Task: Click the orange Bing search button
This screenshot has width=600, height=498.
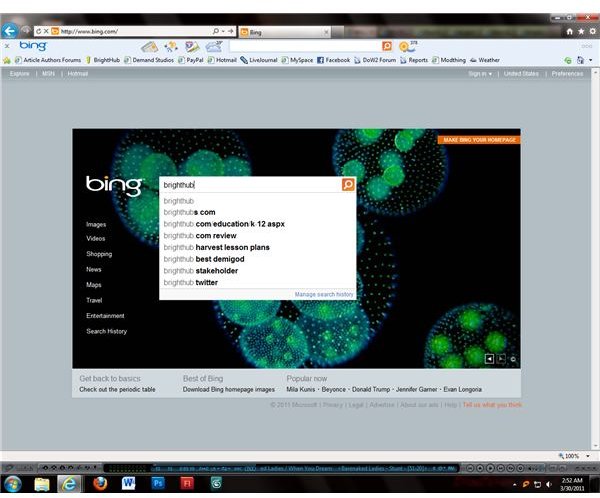Action: [348, 185]
